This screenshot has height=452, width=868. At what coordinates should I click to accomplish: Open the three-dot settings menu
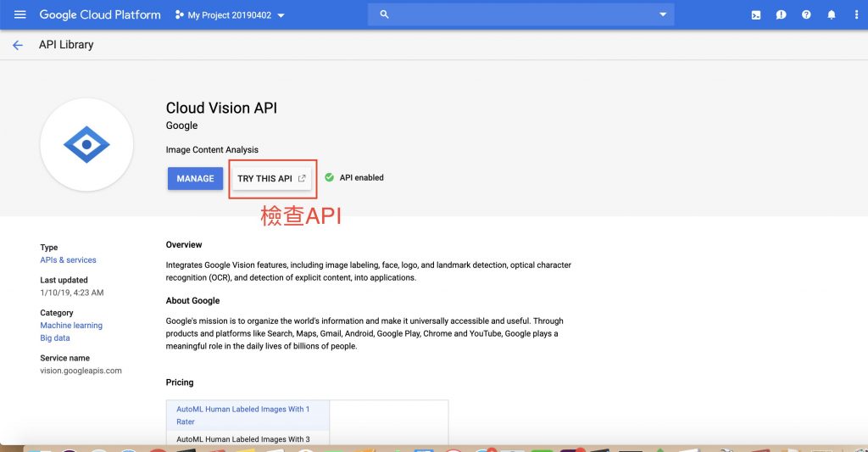(x=856, y=15)
